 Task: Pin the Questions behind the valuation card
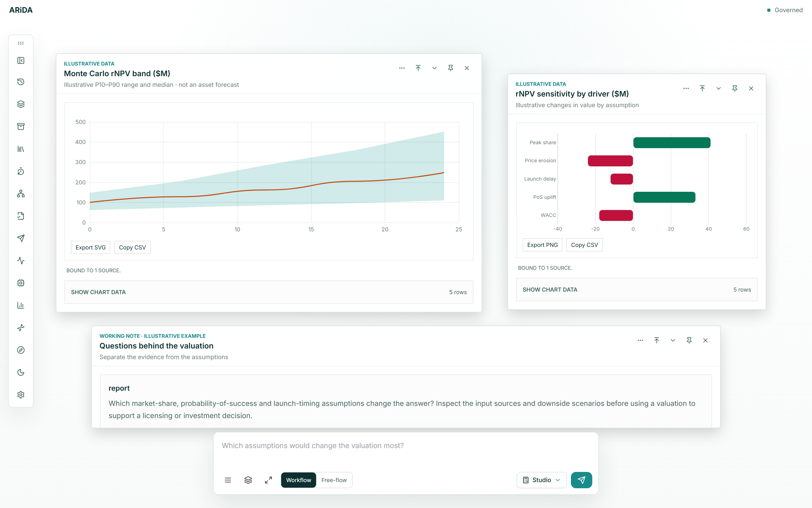coord(689,340)
